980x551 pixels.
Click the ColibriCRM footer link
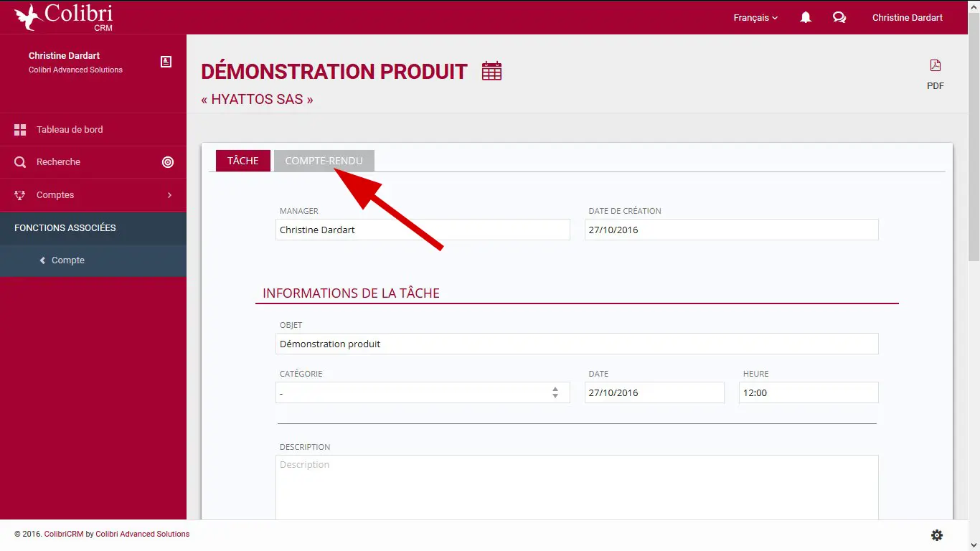pos(64,534)
